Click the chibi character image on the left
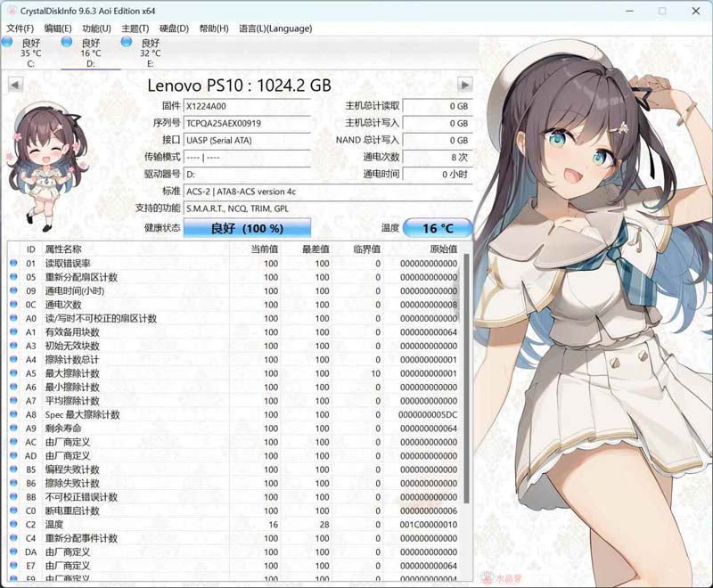This screenshot has height=588, width=713. tap(46, 166)
